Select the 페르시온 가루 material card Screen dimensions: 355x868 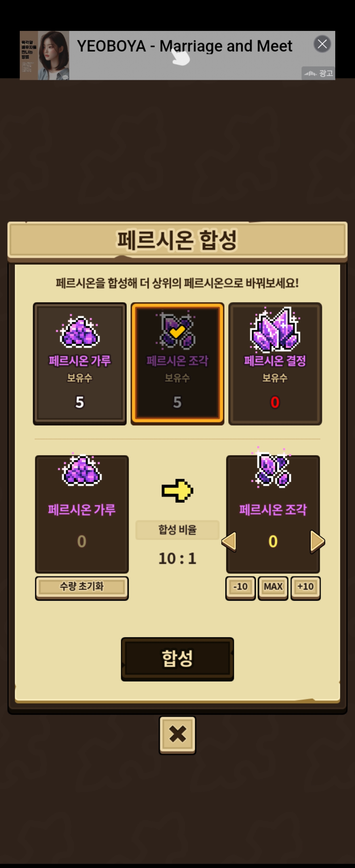80,364
